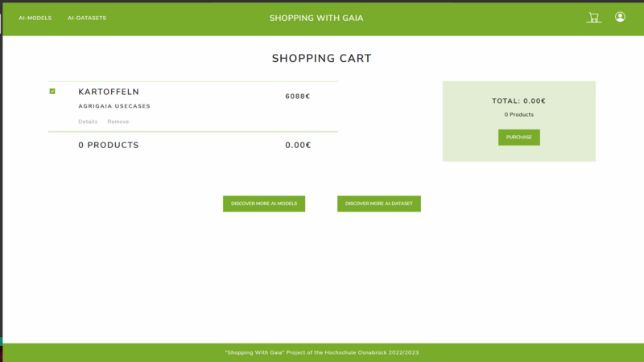View Details of the Kartoffeln item

tap(88, 121)
